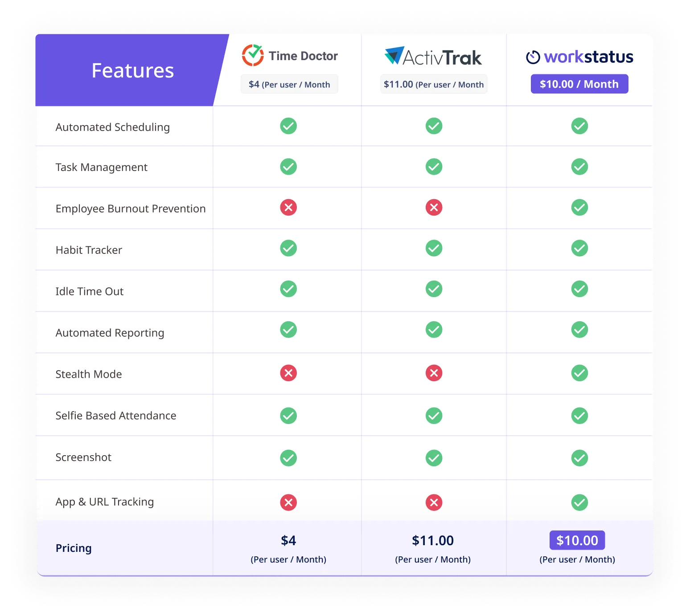Click Time Doctor's red cross for App & URL Tracking
The width and height of the screenshot is (690, 616).
pos(288,502)
